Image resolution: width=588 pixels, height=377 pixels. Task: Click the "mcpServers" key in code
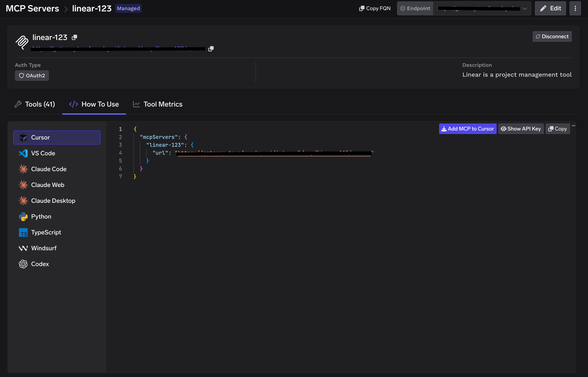point(159,137)
